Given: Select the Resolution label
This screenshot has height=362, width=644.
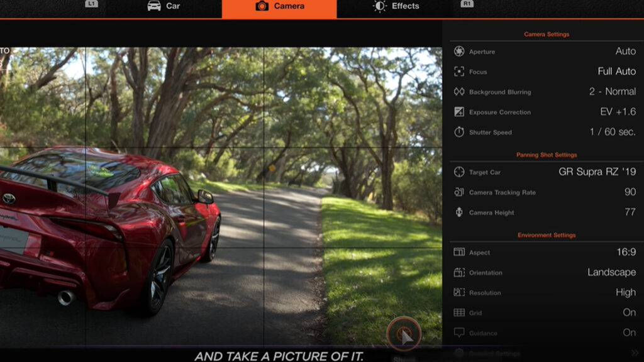Looking at the screenshot, I should tap(485, 293).
